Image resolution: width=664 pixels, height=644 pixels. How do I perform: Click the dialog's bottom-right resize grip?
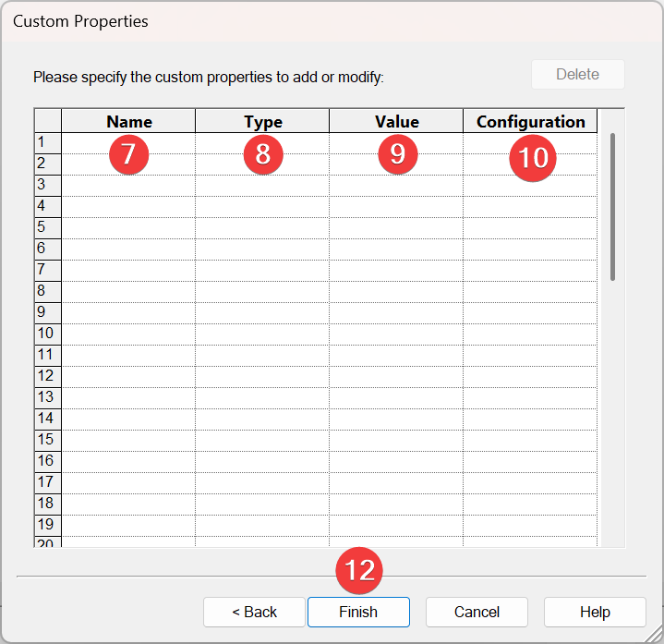(x=654, y=634)
